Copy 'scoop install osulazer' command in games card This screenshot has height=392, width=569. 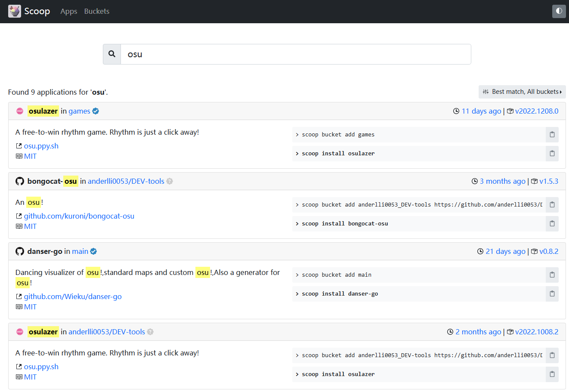[552, 154]
